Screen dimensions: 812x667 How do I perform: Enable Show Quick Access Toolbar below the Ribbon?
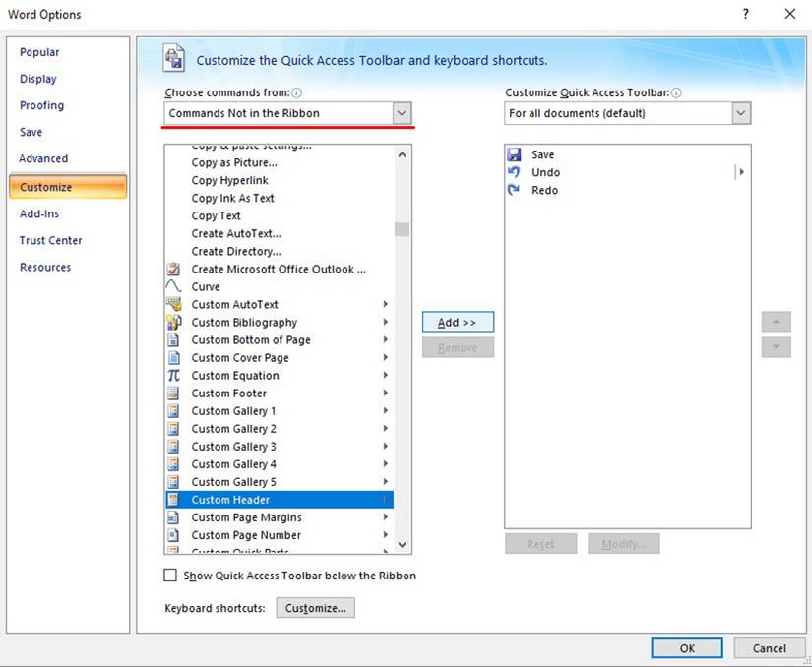[x=170, y=575]
